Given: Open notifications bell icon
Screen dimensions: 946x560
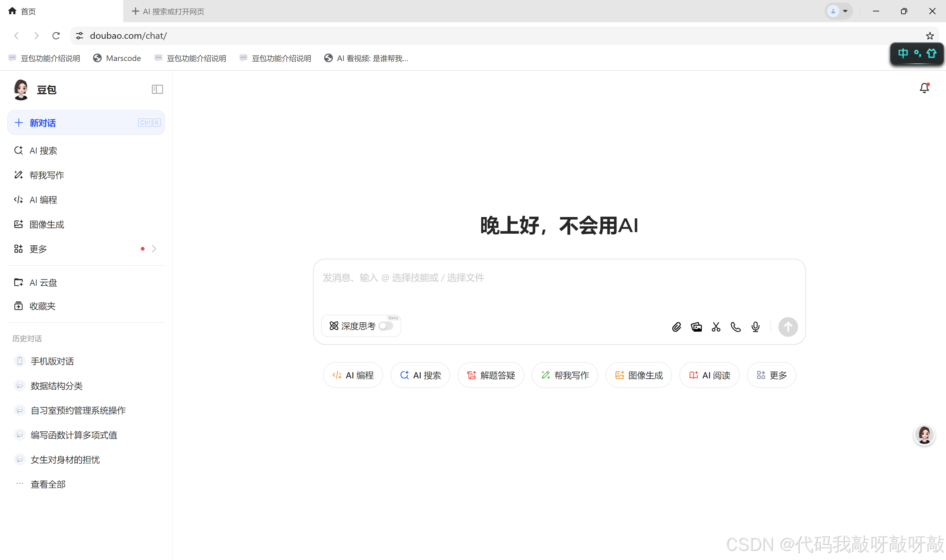Looking at the screenshot, I should pos(924,88).
